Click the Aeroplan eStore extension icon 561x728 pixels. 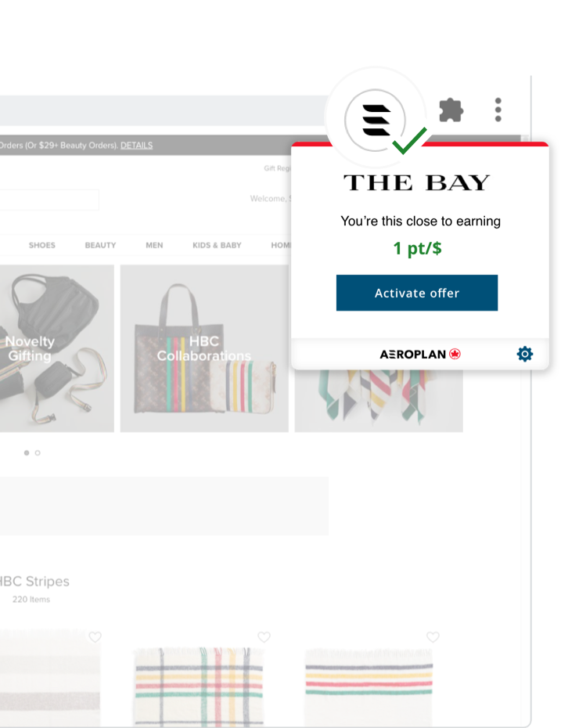pyautogui.click(x=375, y=120)
